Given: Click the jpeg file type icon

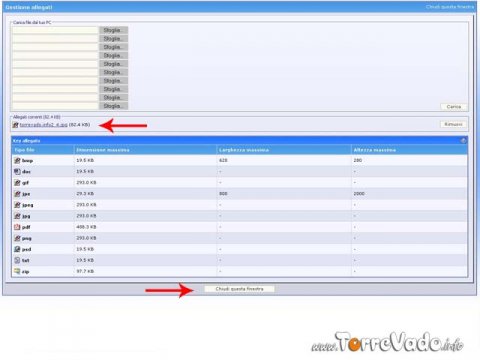Looking at the screenshot, I should tap(17, 205).
